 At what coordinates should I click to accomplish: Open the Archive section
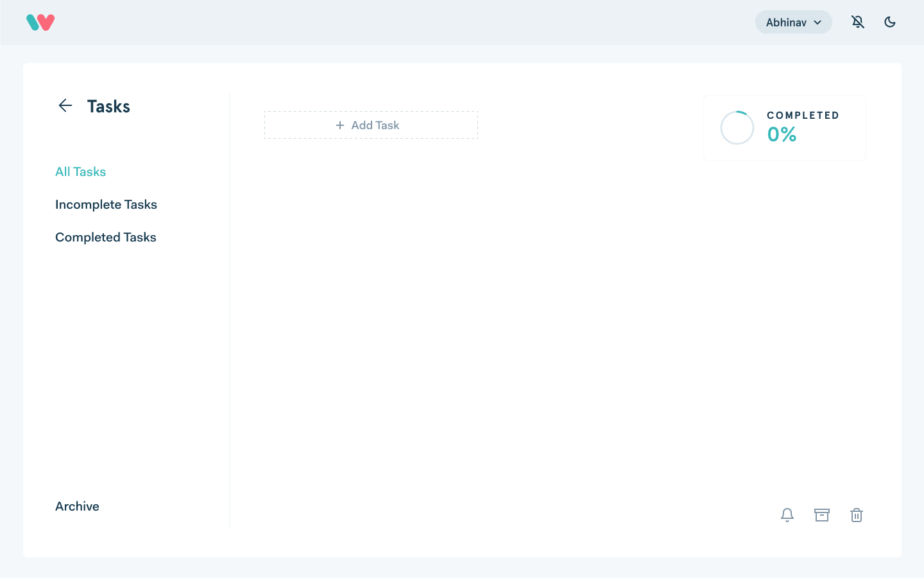(x=77, y=507)
